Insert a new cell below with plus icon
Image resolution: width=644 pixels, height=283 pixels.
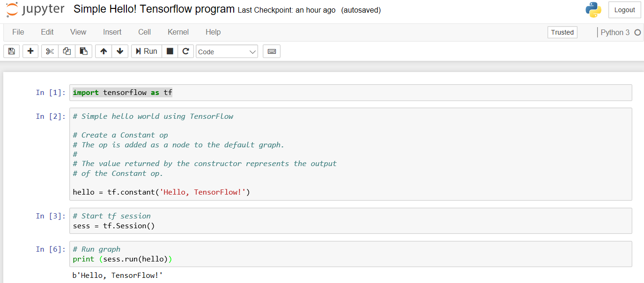click(x=30, y=51)
